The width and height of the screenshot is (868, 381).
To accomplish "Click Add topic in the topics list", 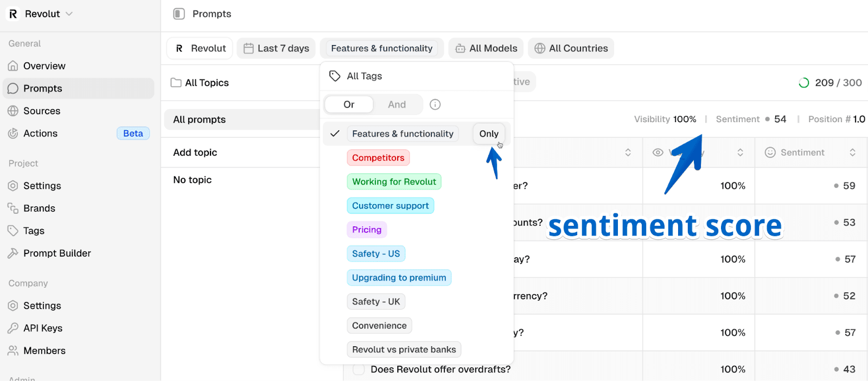I will tap(195, 153).
